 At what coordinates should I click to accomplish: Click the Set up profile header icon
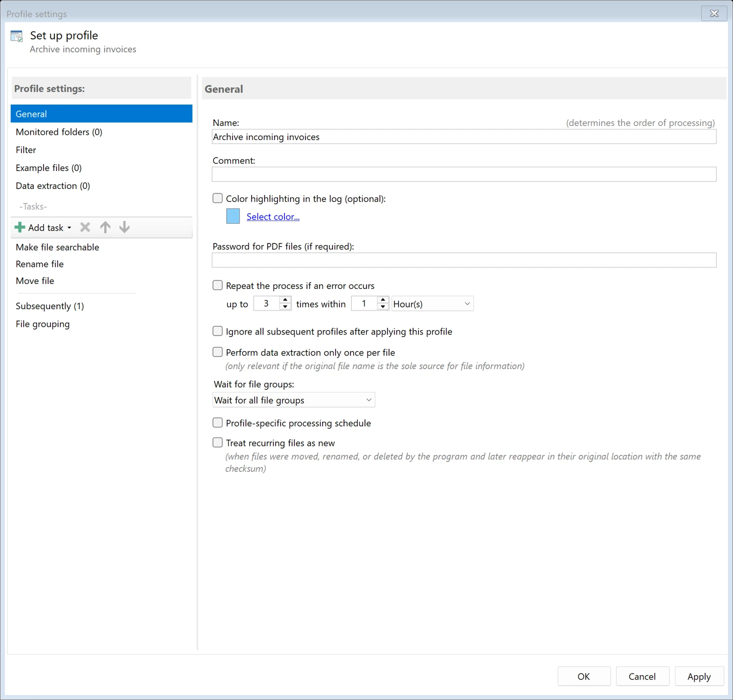[17, 36]
